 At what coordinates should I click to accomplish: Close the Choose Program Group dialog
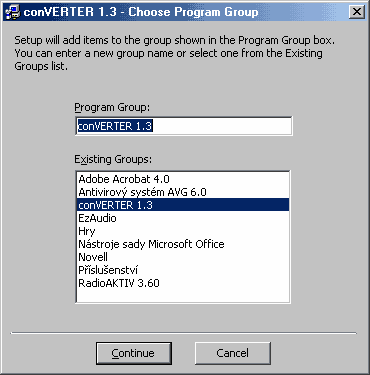pyautogui.click(x=357, y=12)
